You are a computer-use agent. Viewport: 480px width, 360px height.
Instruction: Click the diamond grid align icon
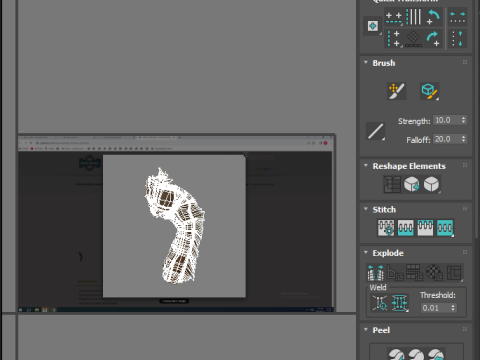[413, 39]
